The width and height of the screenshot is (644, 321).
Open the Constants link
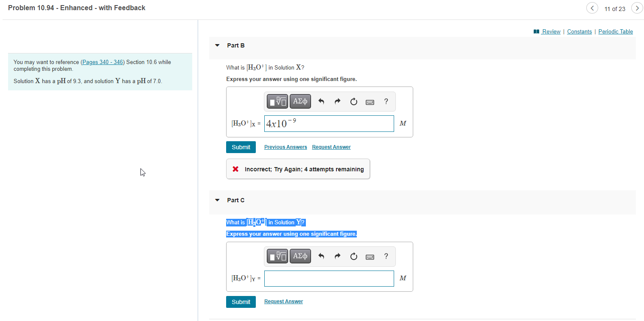580,32
